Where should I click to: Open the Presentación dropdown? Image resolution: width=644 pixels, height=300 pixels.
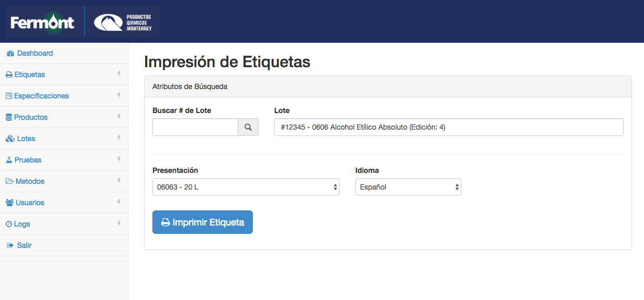pos(246,187)
